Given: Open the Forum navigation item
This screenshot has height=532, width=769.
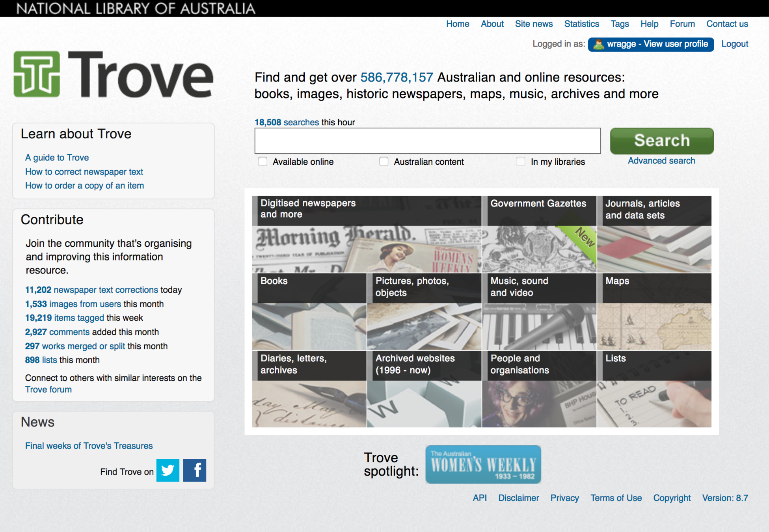Looking at the screenshot, I should pos(682,24).
